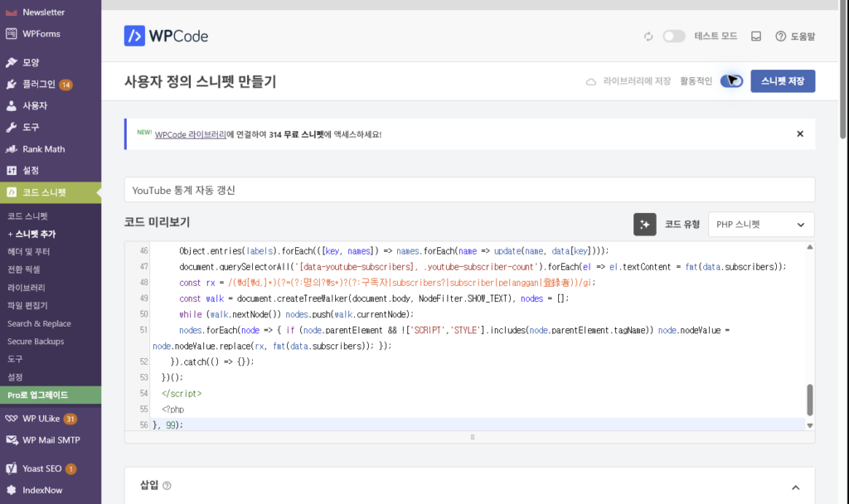Open the WPCode 라이브러리 link
Screen dimensions: 849x504
tap(190, 134)
